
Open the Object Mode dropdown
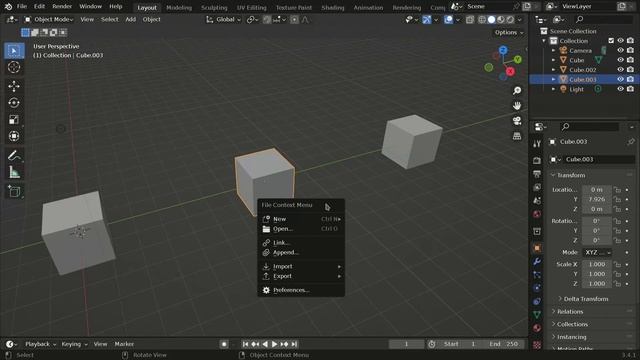pyautogui.click(x=49, y=20)
